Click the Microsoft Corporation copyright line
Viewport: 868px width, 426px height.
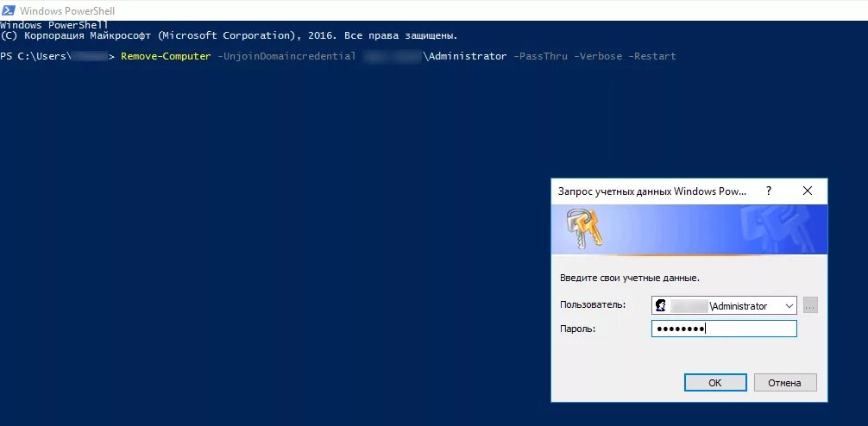click(230, 36)
